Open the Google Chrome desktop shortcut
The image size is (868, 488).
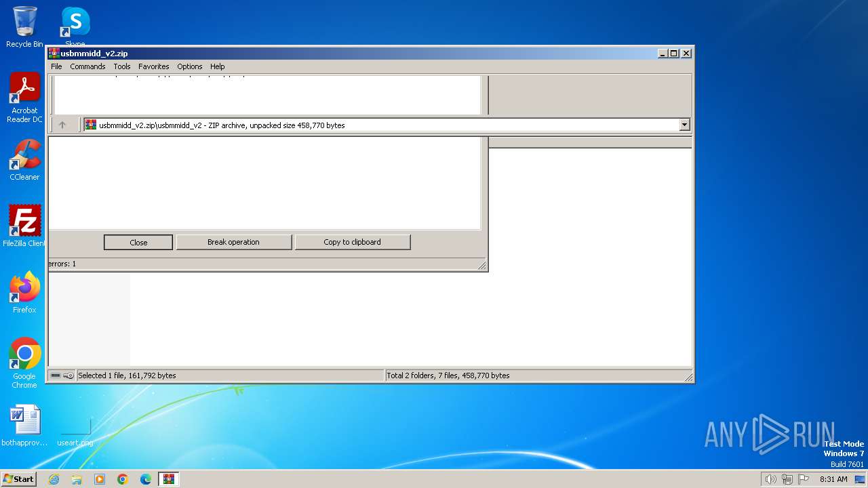[x=24, y=363]
